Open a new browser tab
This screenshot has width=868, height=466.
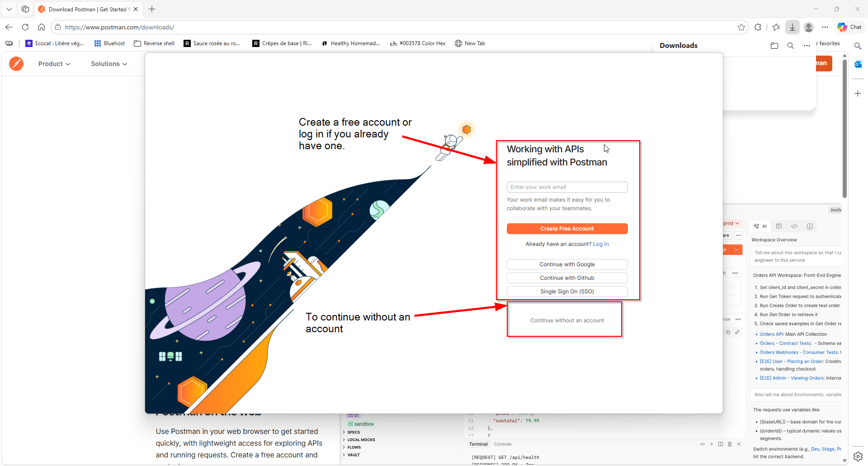click(152, 9)
